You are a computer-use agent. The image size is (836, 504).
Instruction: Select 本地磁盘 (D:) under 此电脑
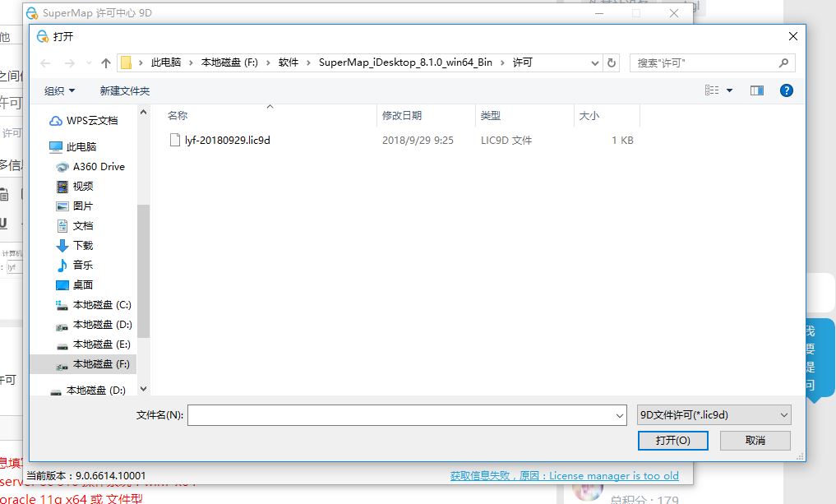tap(103, 324)
